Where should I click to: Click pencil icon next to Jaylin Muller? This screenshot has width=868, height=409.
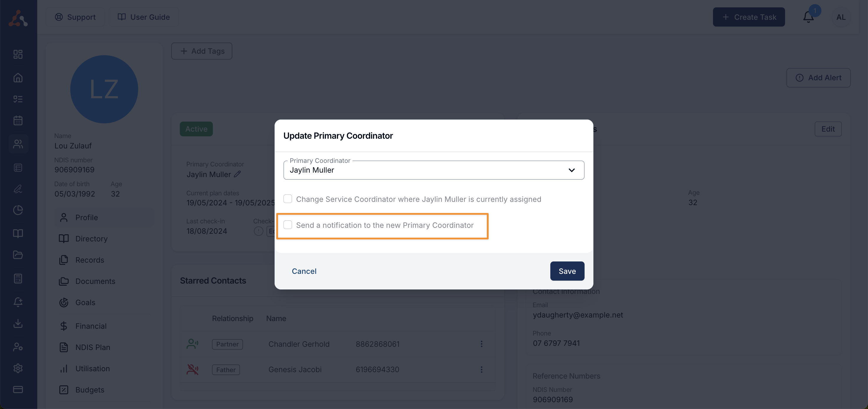238,174
